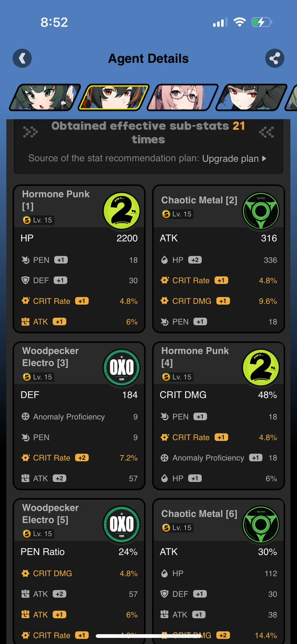Select the first green-haired agent portrait

[x=44, y=97]
